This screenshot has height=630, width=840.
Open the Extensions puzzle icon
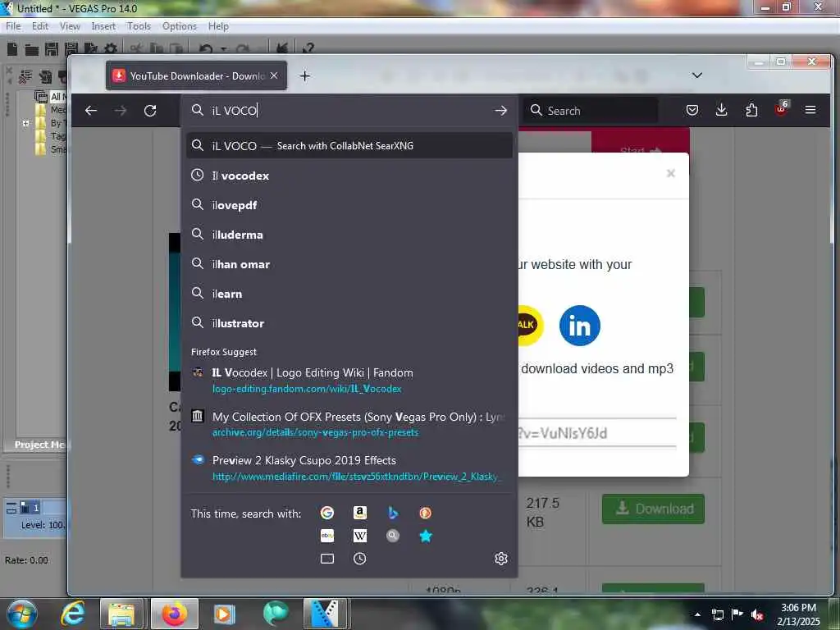[751, 111]
